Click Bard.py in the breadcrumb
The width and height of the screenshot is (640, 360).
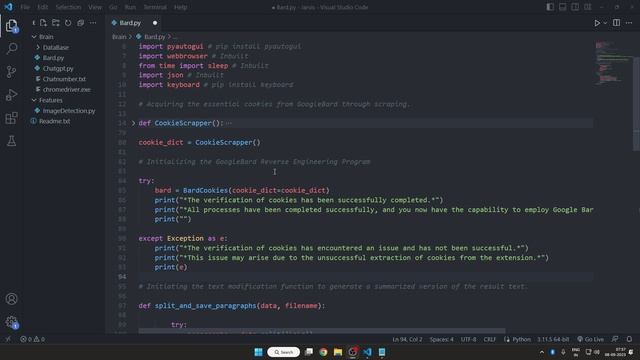coord(154,37)
